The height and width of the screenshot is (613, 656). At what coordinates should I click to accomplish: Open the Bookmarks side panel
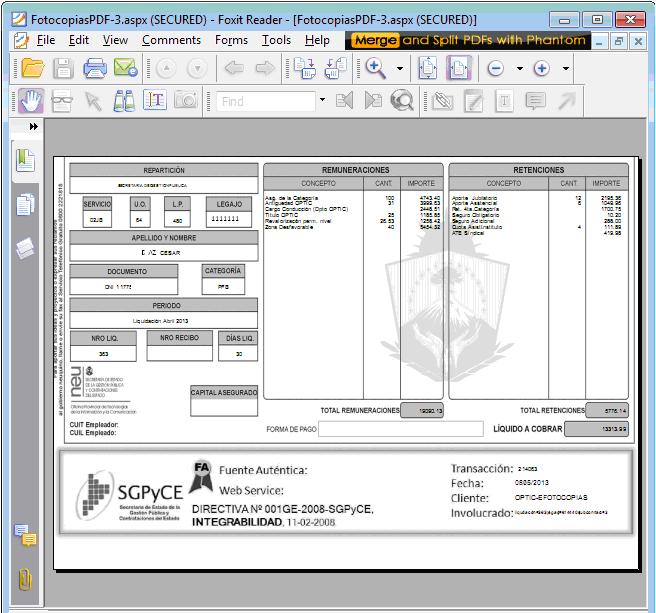(25, 160)
